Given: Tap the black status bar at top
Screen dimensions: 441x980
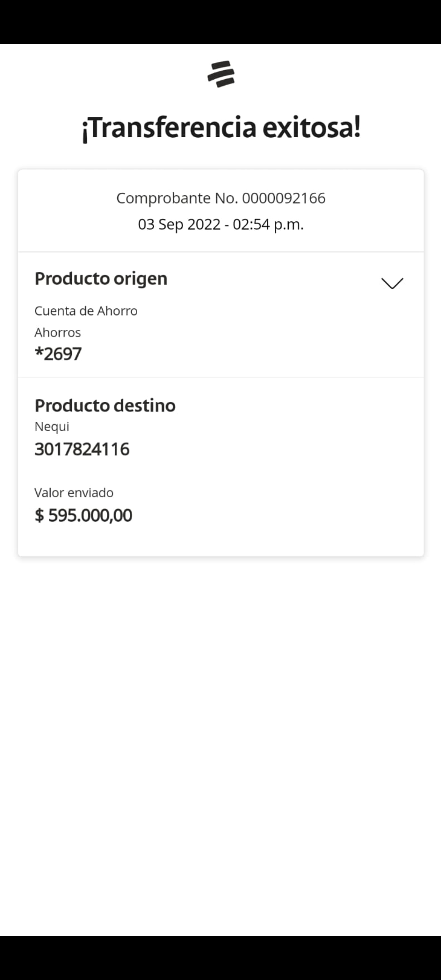Looking at the screenshot, I should (x=220, y=22).
